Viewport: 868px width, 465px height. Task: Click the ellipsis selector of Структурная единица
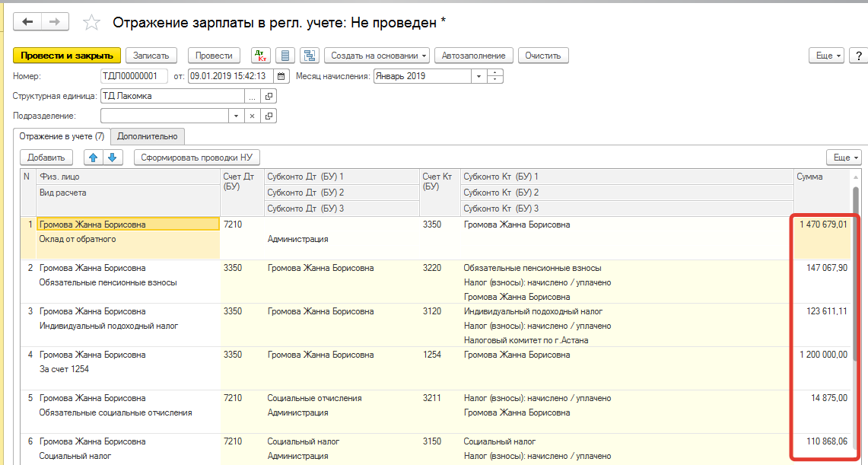(253, 97)
